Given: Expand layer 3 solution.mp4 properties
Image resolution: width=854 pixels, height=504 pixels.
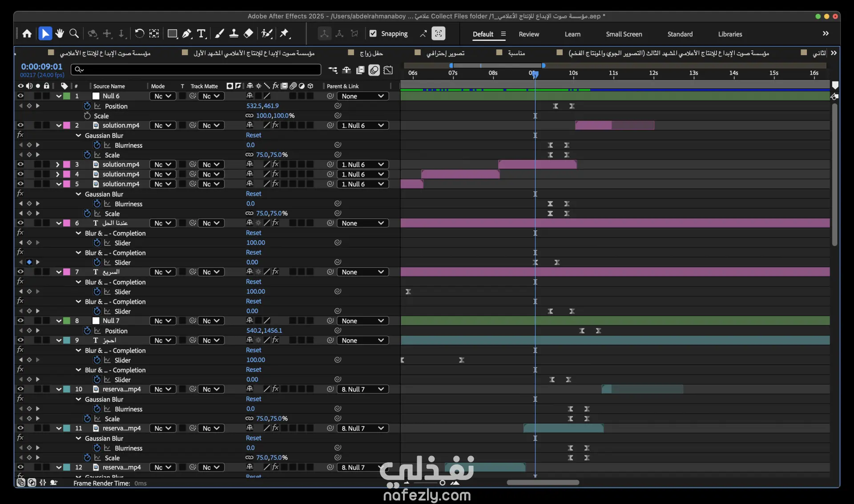Looking at the screenshot, I should [x=58, y=165].
